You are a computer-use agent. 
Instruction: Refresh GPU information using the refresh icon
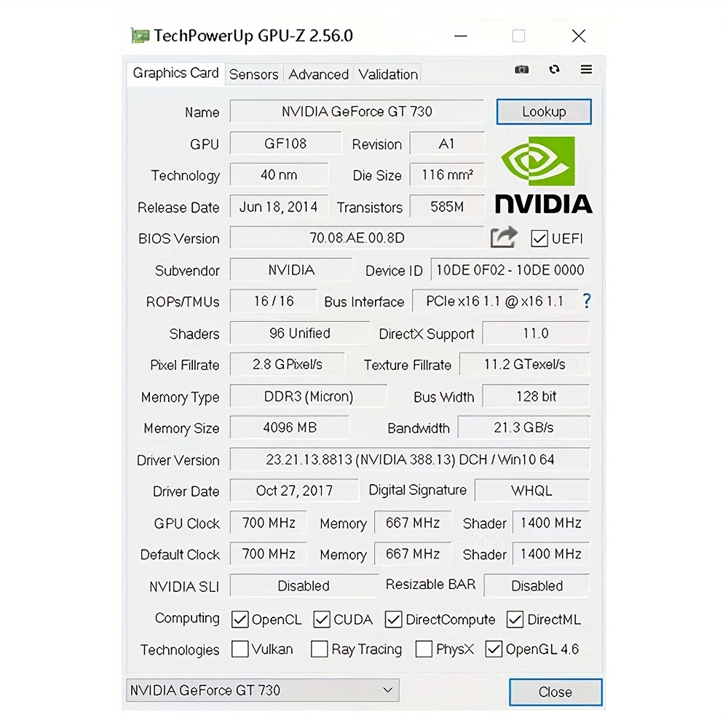coord(554,70)
